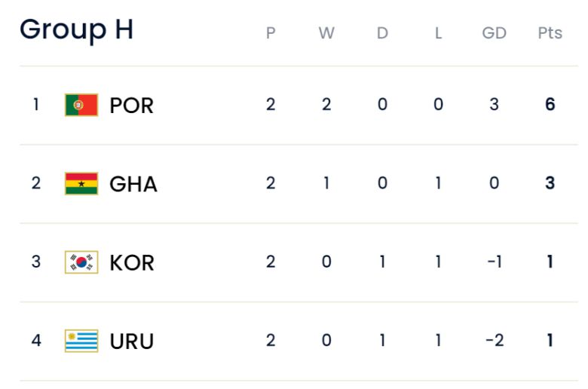Click the GD column header
588x389 pixels.
(x=494, y=34)
